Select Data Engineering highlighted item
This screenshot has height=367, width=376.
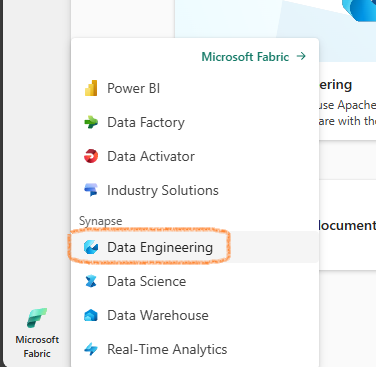click(x=160, y=248)
